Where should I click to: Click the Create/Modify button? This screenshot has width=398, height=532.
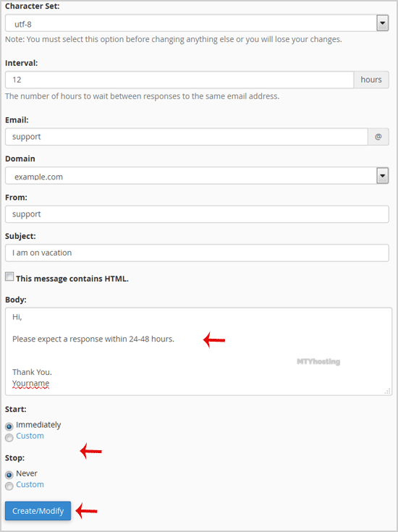[x=38, y=510]
